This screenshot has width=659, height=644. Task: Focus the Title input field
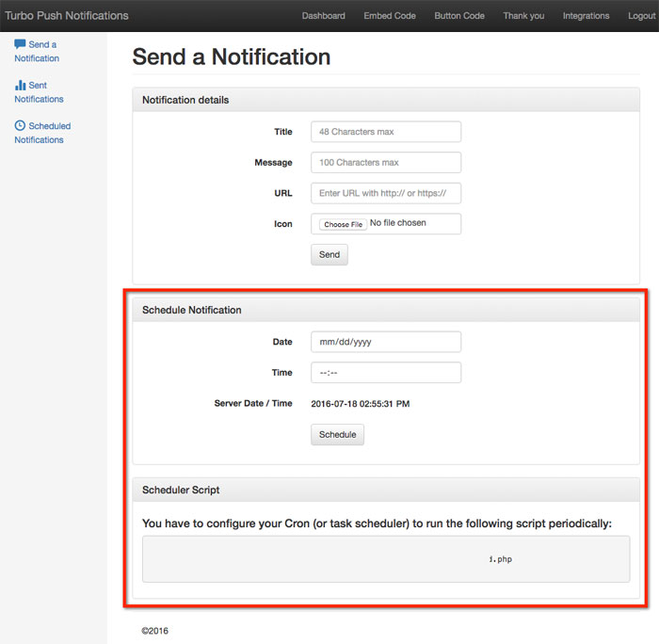click(386, 132)
